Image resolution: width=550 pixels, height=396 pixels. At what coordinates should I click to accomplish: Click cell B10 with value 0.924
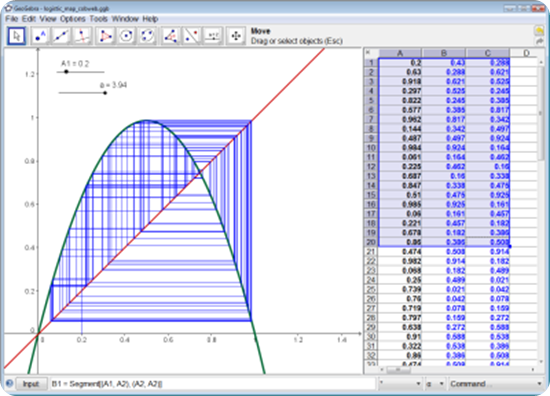444,148
